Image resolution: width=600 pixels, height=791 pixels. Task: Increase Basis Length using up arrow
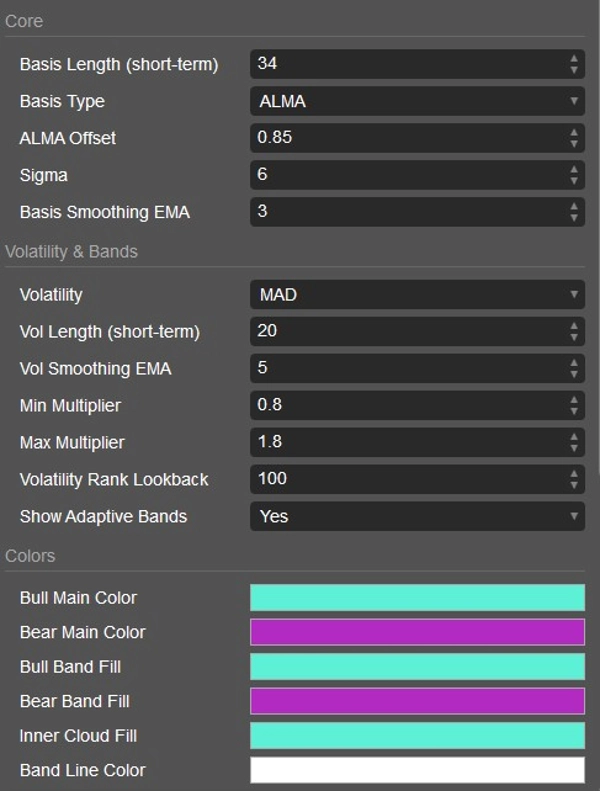click(x=574, y=59)
